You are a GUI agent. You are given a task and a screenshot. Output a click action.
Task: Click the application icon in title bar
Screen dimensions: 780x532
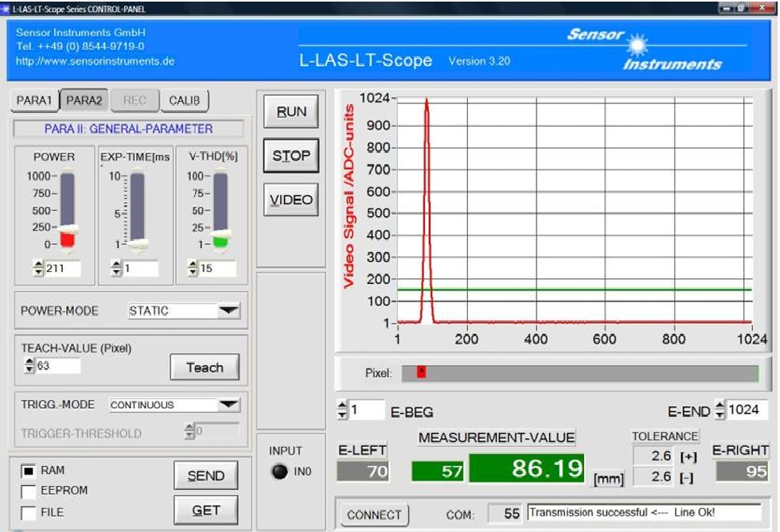[x=6, y=9]
